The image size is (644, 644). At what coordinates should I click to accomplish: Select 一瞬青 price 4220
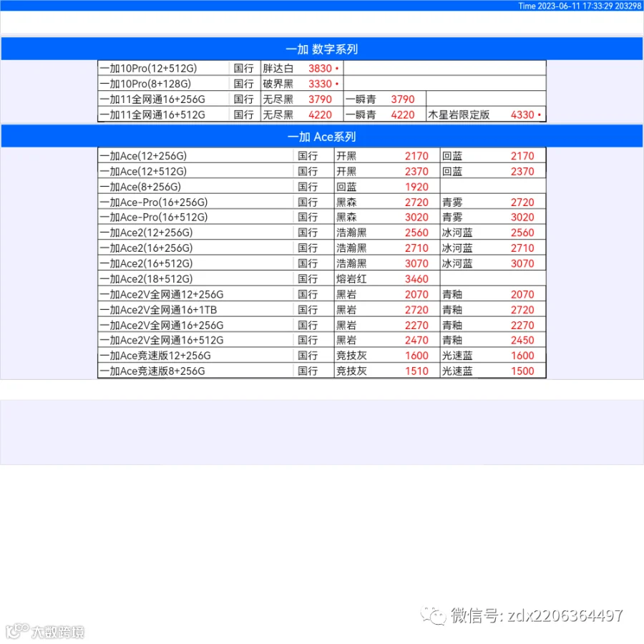(x=402, y=114)
